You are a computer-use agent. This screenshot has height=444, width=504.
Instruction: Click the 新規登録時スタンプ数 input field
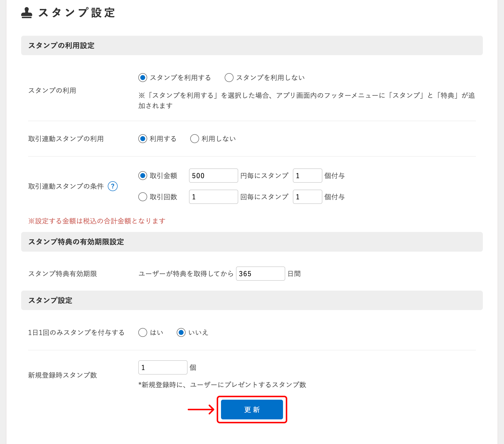point(162,367)
